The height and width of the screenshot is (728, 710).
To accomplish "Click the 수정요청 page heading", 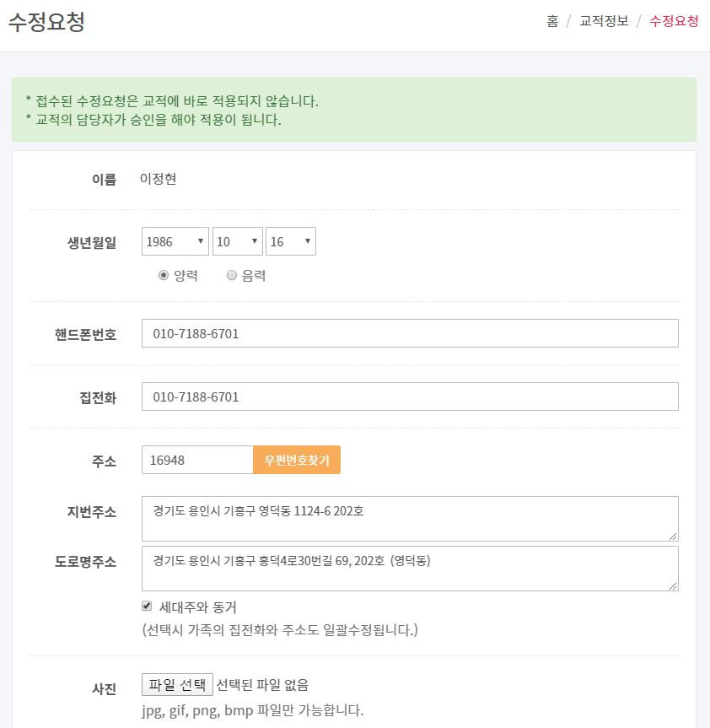I will (46, 21).
